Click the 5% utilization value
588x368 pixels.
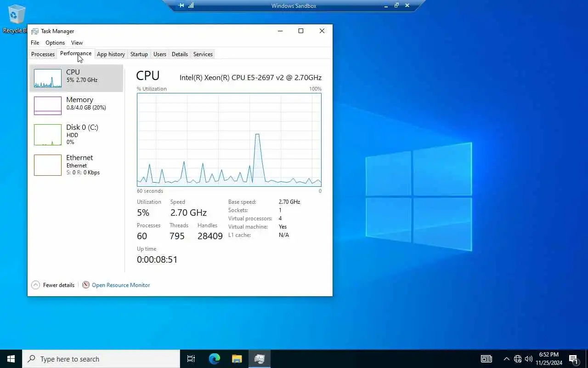pos(143,213)
